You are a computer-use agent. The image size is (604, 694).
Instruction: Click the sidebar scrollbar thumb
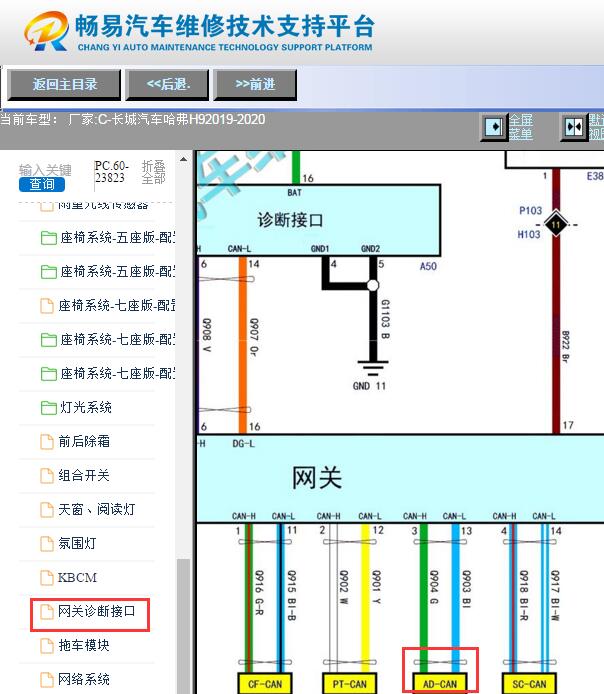pos(184,626)
